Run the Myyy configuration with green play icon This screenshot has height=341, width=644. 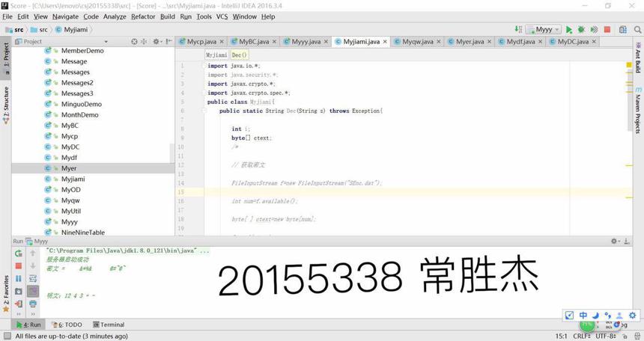[x=569, y=30]
